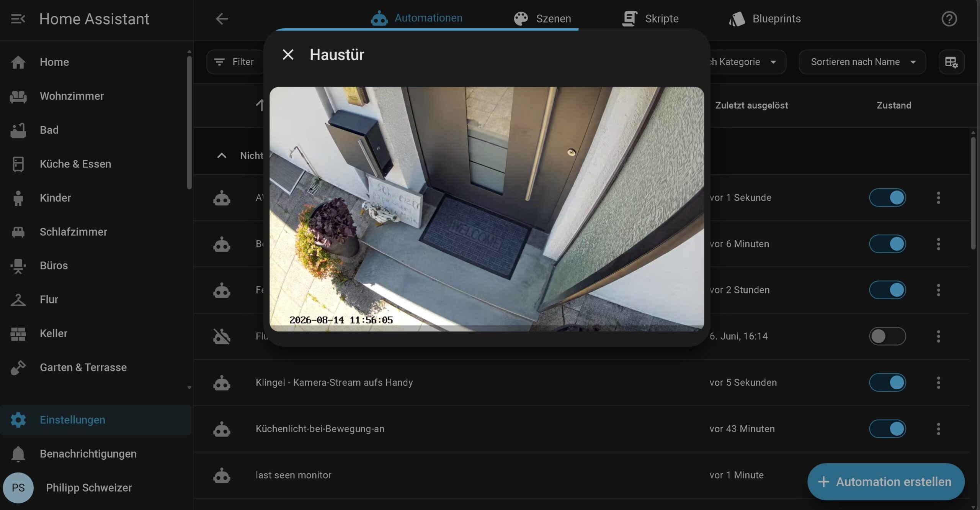Click robot icon of Küchenlicht-bei-Bewegung-an automation
980x510 pixels.
point(222,429)
